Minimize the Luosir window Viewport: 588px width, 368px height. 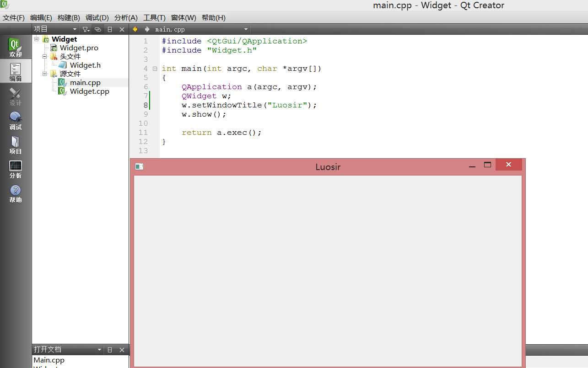[473, 166]
